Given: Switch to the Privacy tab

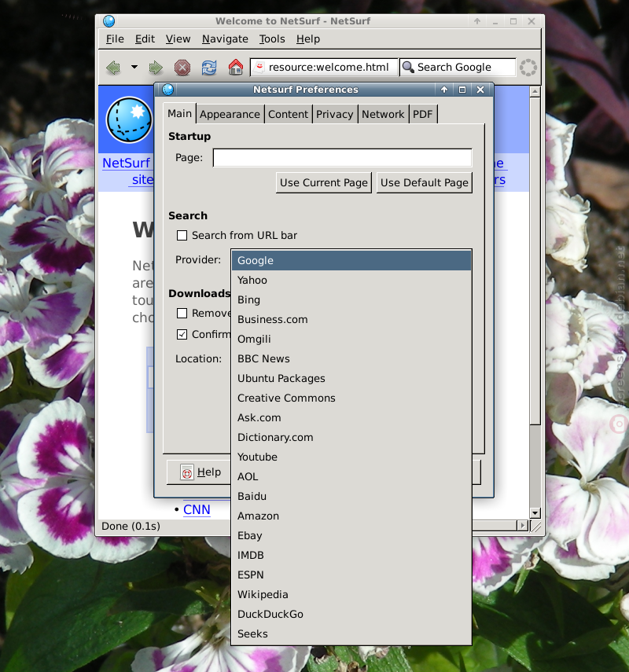Looking at the screenshot, I should pos(335,115).
